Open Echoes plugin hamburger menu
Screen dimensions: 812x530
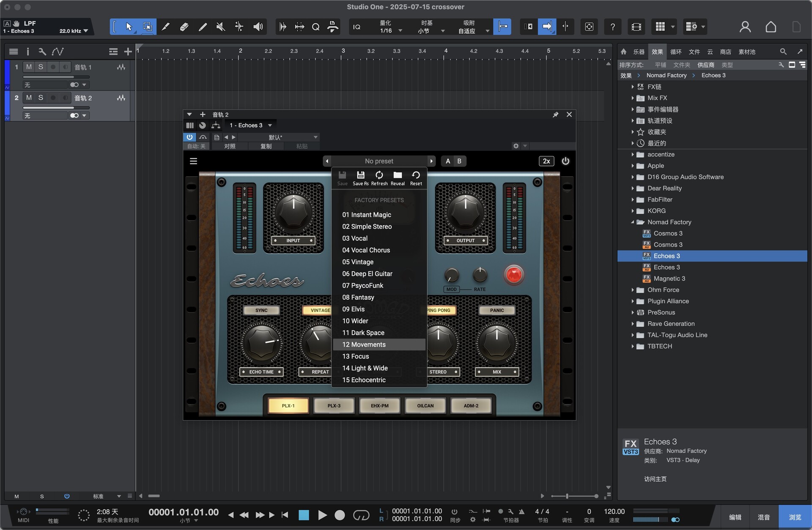[x=193, y=161]
